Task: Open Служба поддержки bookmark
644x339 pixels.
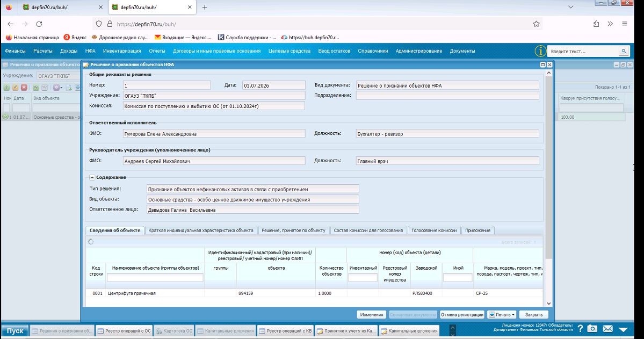Action: point(247,38)
